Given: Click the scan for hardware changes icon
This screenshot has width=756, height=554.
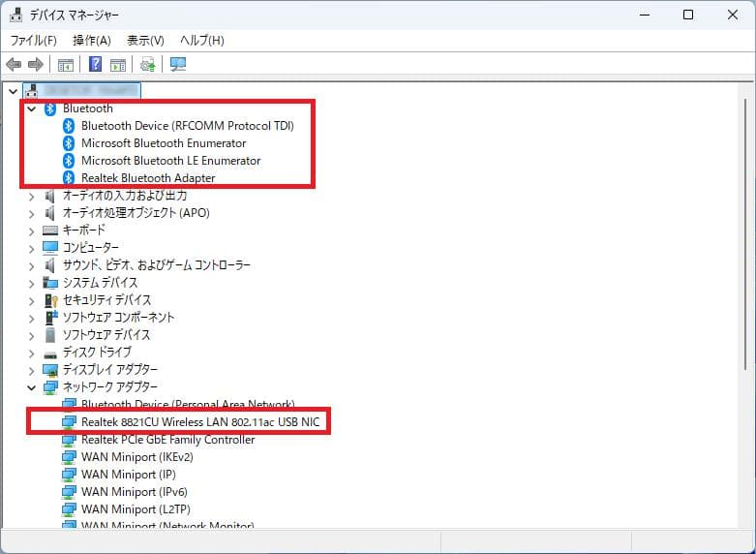Looking at the screenshot, I should [178, 65].
